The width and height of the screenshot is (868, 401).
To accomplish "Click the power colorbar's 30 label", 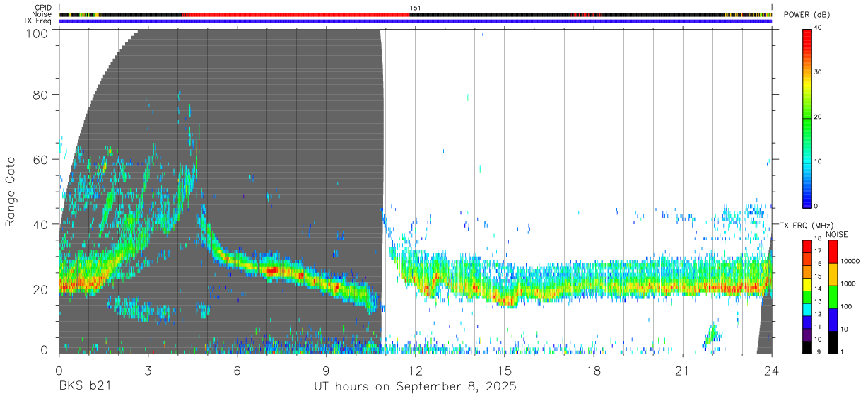I will 819,73.
